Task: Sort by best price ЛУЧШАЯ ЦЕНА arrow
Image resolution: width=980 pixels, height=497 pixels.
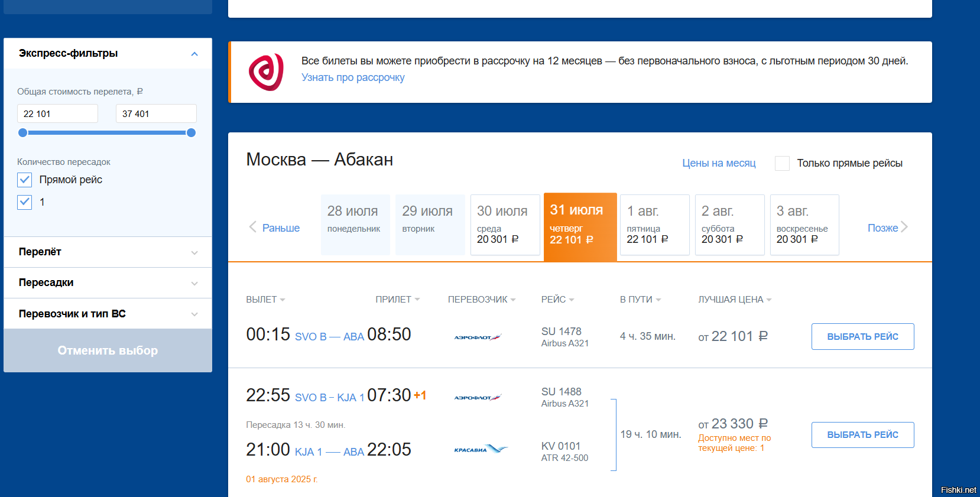Action: point(769,300)
